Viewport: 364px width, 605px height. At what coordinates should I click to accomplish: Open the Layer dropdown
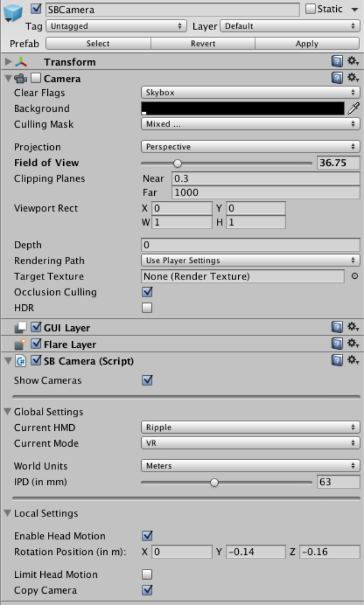click(x=290, y=26)
